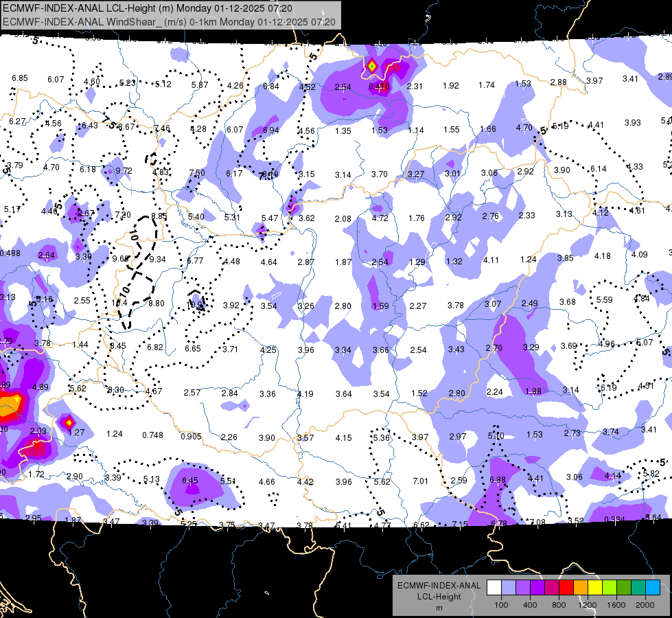The image size is (672, 618).
Task: Click the map value 6.94
Action: click(271, 130)
